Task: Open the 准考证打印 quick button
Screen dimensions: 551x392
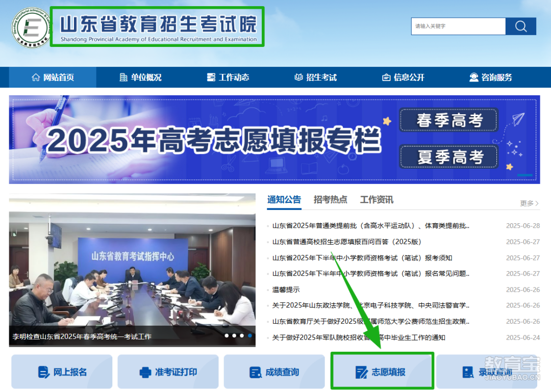Action: coord(168,372)
